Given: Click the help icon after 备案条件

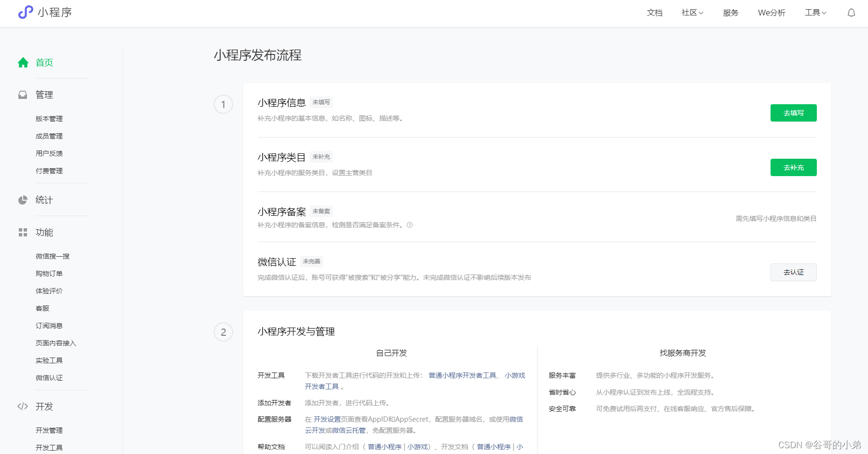Looking at the screenshot, I should [410, 225].
